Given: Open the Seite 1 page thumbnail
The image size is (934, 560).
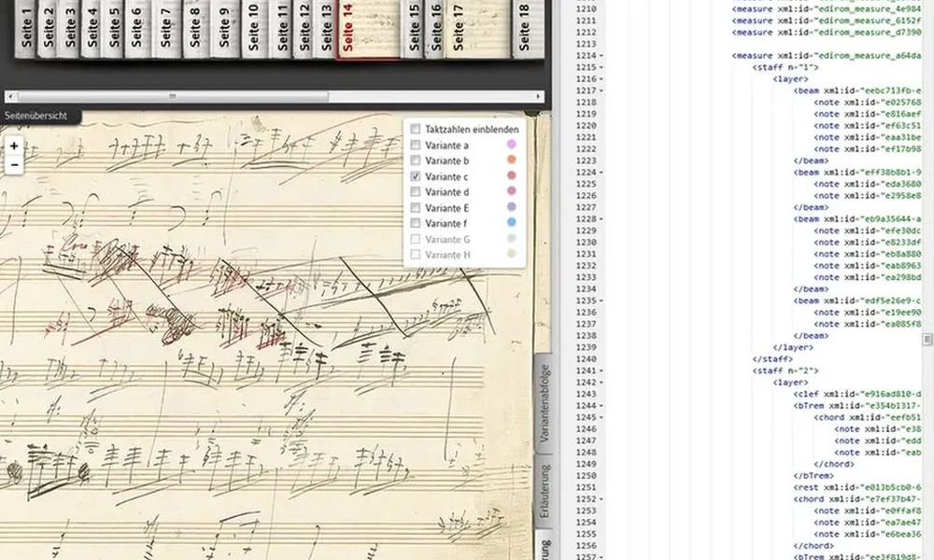Looking at the screenshot, I should click(x=25, y=29).
